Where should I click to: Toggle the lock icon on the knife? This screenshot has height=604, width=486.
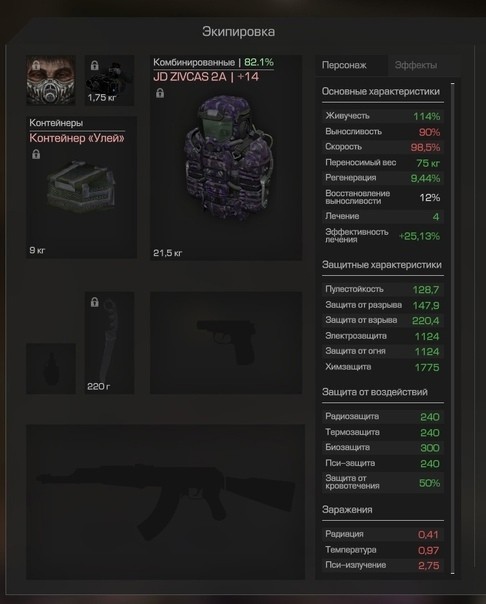[94, 302]
